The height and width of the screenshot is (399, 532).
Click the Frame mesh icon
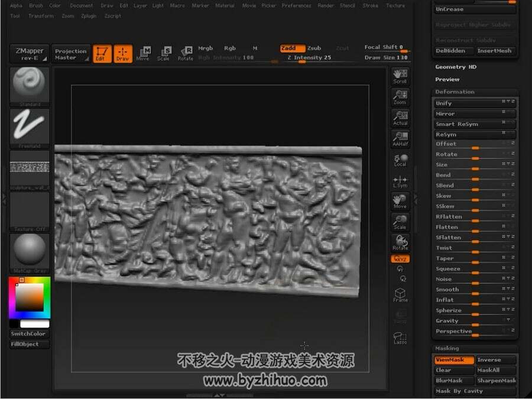(400, 295)
